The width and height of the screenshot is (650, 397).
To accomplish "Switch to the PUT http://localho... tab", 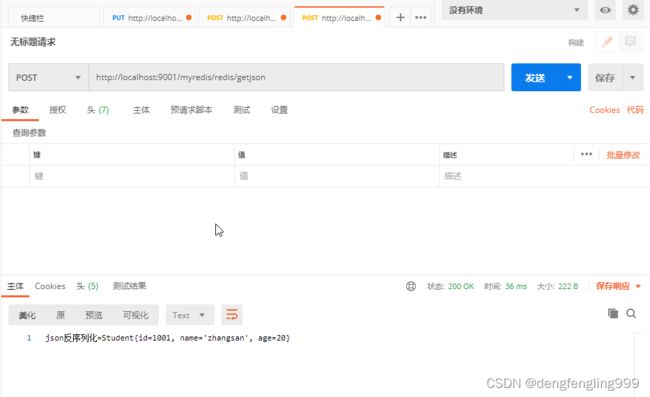I will tap(149, 18).
